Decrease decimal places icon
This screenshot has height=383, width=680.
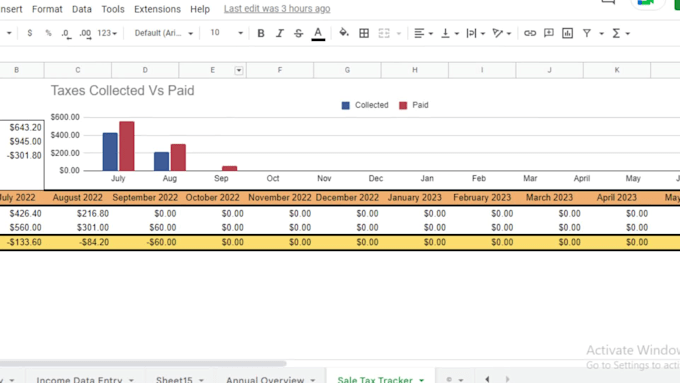pyautogui.click(x=66, y=33)
